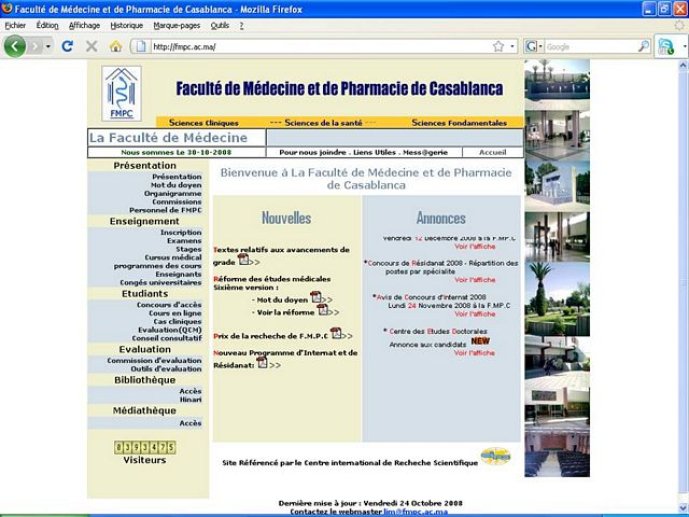Open the Stages link
689x517 pixels.
coord(189,249)
